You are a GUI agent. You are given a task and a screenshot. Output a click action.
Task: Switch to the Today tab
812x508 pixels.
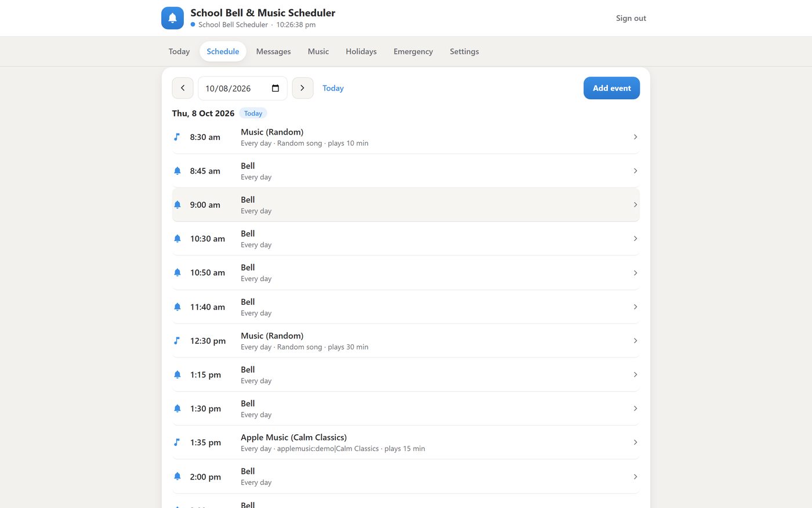tap(179, 51)
